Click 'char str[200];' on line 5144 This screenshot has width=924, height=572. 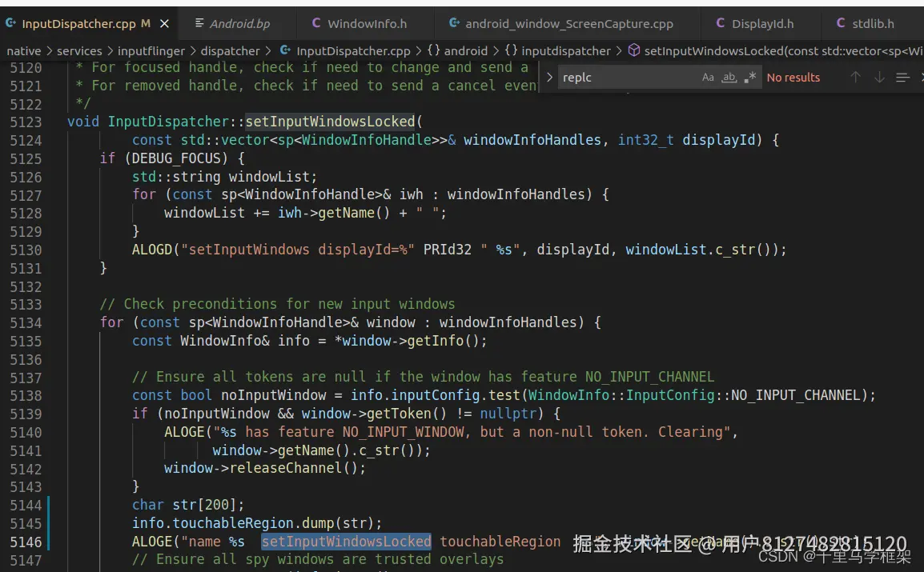(x=188, y=505)
